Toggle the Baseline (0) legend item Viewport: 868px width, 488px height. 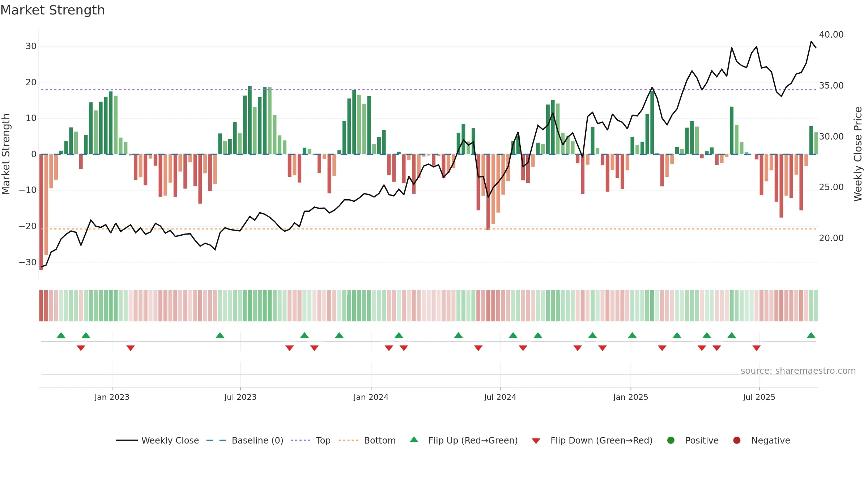pos(244,440)
